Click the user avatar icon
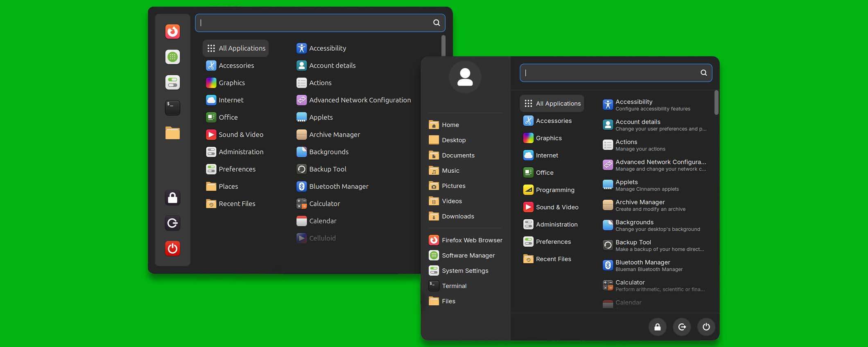868x347 pixels. (x=465, y=77)
